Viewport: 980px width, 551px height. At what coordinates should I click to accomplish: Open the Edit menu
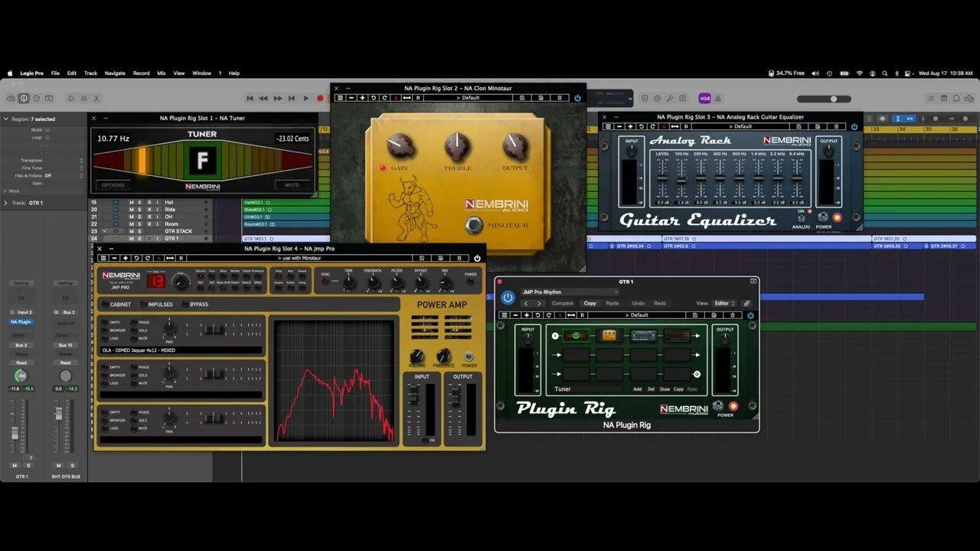tap(71, 73)
